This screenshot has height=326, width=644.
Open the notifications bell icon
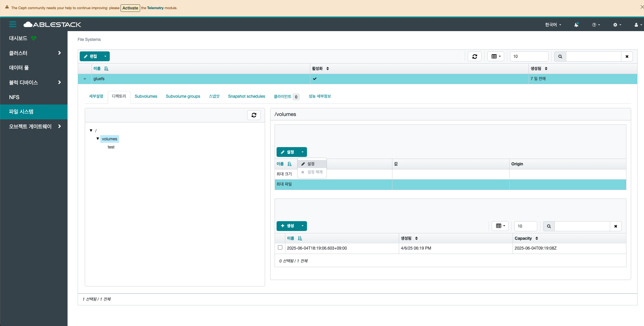(576, 25)
